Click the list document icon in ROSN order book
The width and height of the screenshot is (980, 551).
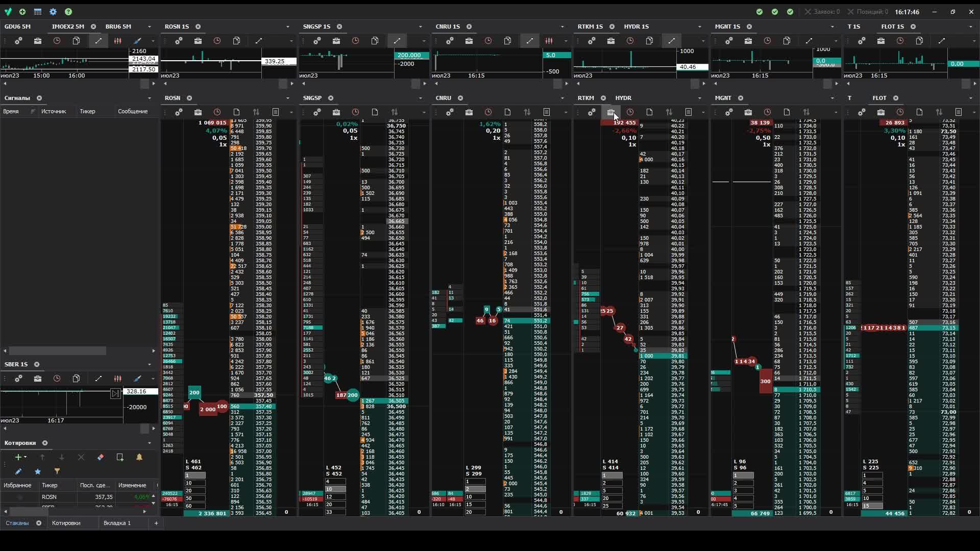tap(276, 112)
